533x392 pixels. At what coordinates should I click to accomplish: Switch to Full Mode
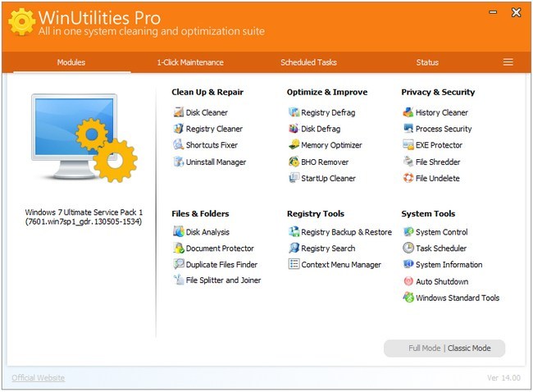tap(424, 349)
